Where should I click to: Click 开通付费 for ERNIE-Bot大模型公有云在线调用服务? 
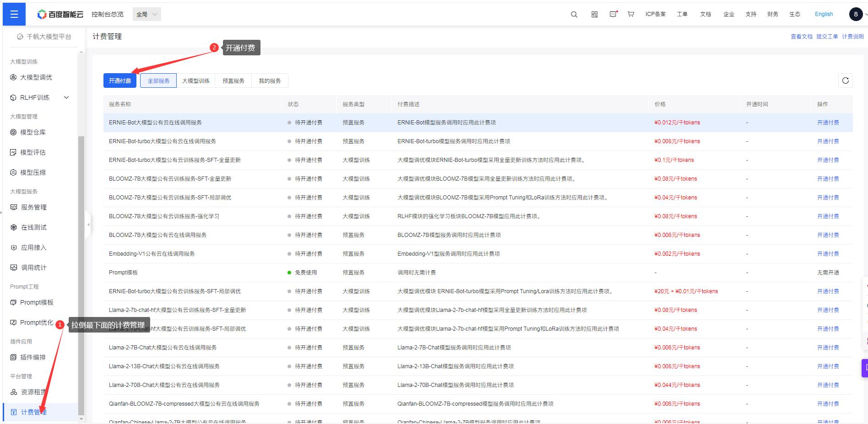tap(828, 123)
